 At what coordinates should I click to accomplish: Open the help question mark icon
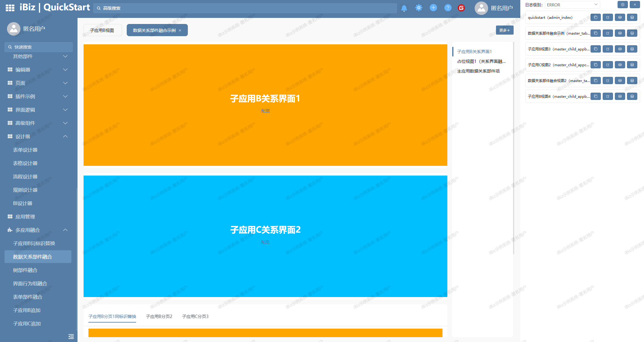[448, 8]
